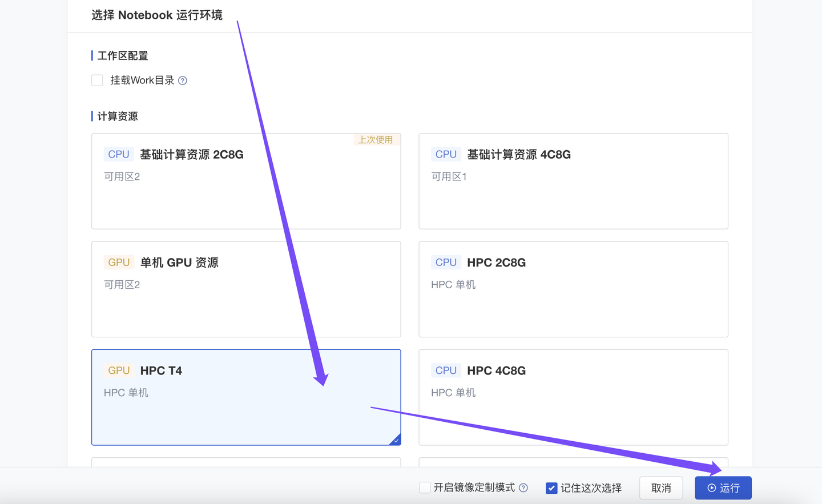The height and width of the screenshot is (504, 822).
Task: Click the selected checkmark on HPC T4 card
Action: click(x=396, y=440)
